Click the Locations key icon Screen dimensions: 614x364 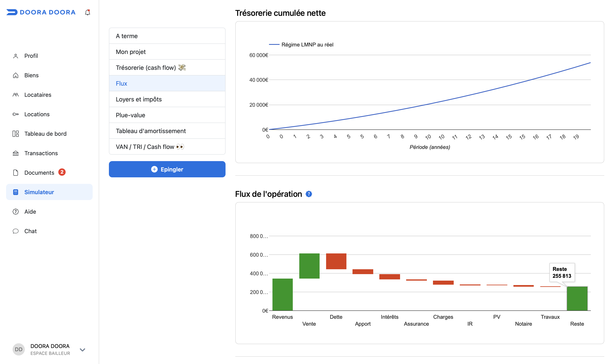pos(16,114)
